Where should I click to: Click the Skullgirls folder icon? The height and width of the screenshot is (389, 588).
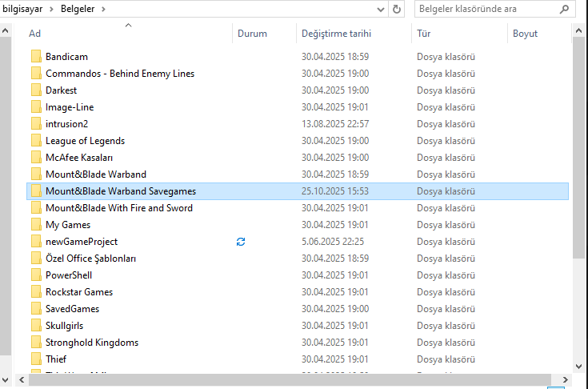click(36, 326)
